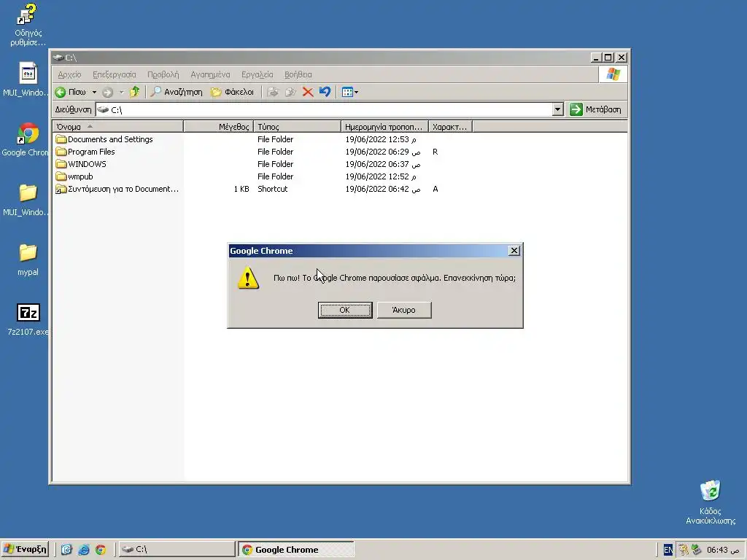Sort by the Ημερομηνία τροποπ... column header
The width and height of the screenshot is (747, 560).
[x=384, y=127]
